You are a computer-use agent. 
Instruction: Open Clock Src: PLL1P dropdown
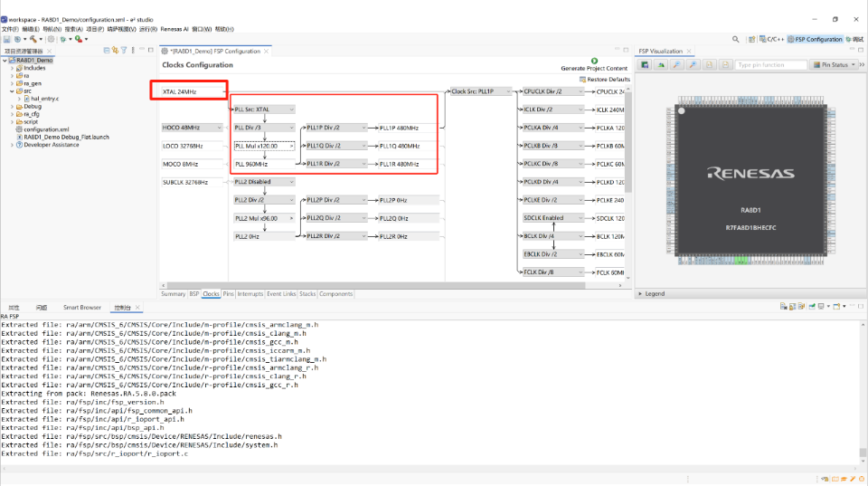[481, 91]
